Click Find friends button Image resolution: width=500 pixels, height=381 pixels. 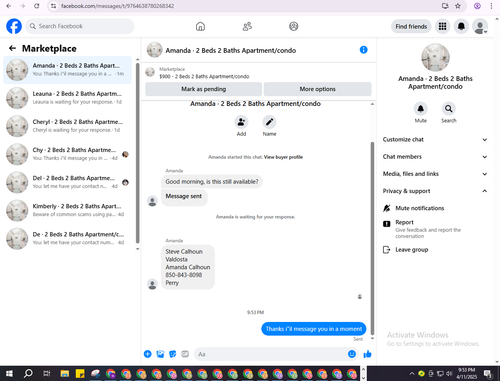tap(411, 26)
